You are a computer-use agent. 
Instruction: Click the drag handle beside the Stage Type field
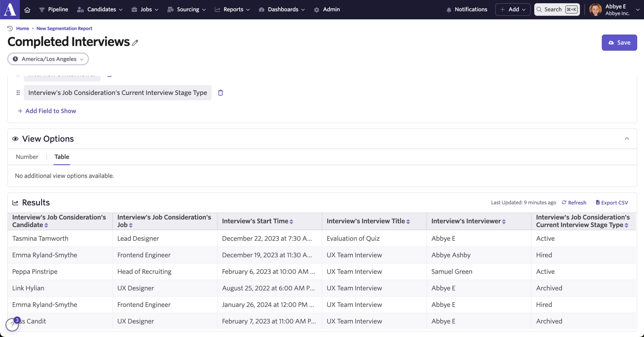pyautogui.click(x=18, y=93)
